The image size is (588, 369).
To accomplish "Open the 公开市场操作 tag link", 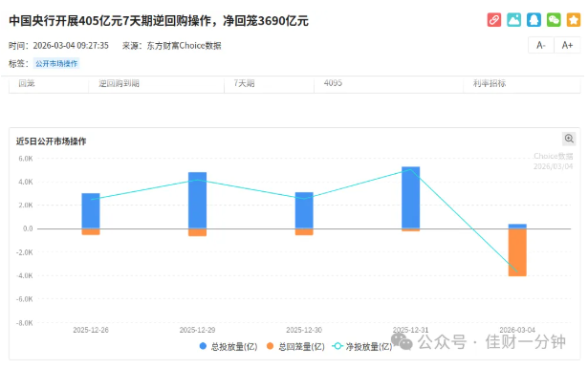I will (x=56, y=63).
